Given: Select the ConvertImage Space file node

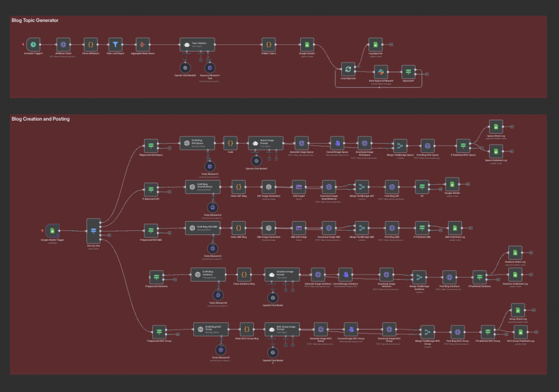Looking at the screenshot, I should point(337,143).
